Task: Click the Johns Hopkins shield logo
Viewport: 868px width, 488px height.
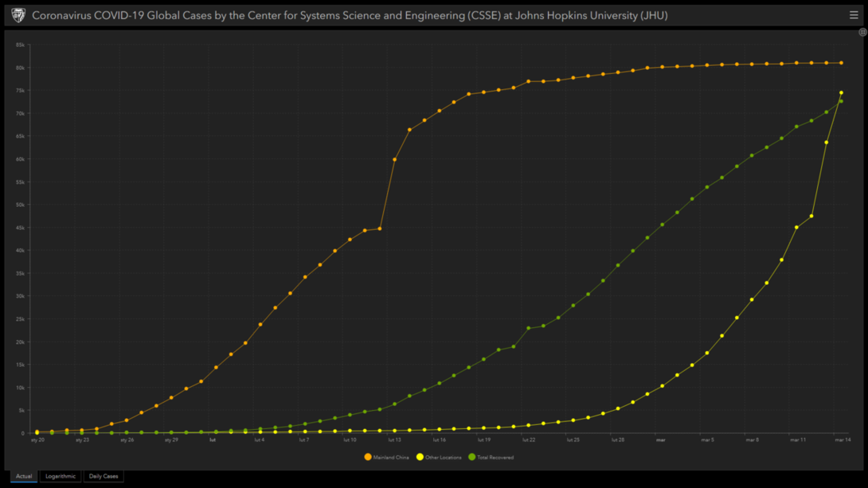Action: tap(18, 15)
